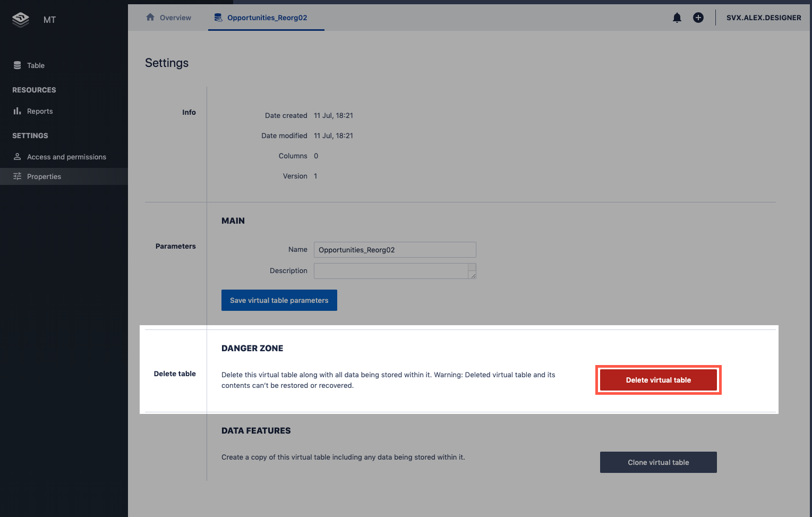Switch to the Overview tab
The height and width of the screenshot is (517, 812).
175,18
